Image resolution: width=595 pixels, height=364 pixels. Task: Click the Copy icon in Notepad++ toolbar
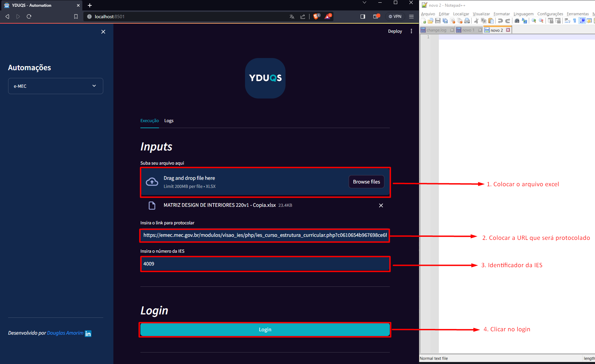pyautogui.click(x=484, y=21)
